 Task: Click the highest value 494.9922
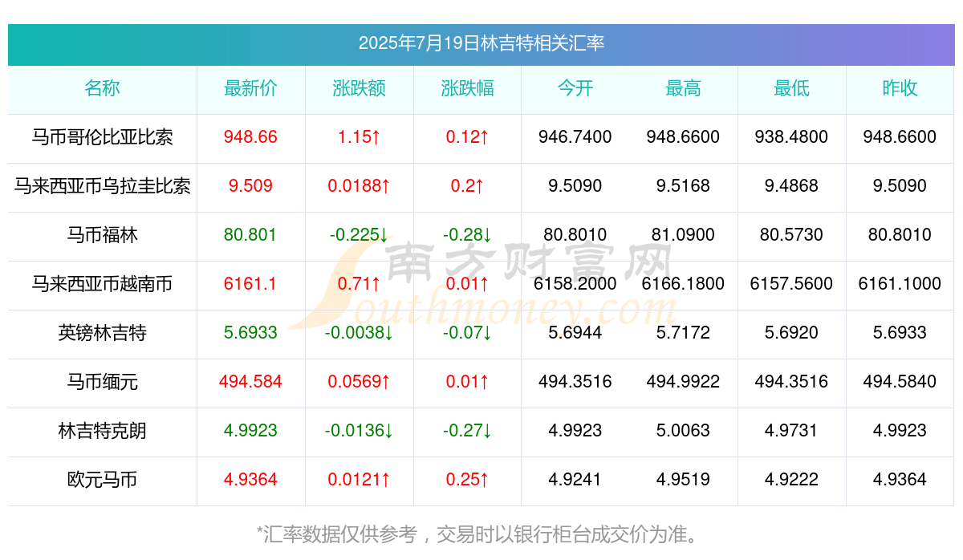[683, 382]
